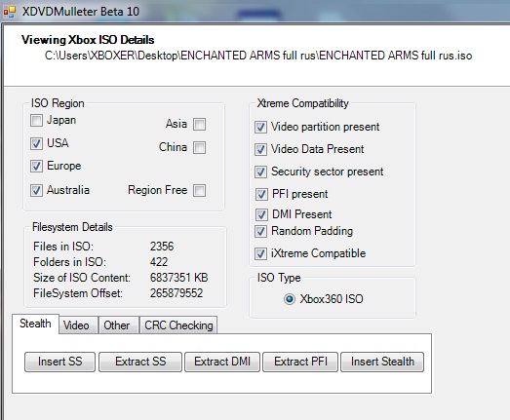Click the size value 6837351 KB
Screen dimensions: 510x420
click(178, 278)
